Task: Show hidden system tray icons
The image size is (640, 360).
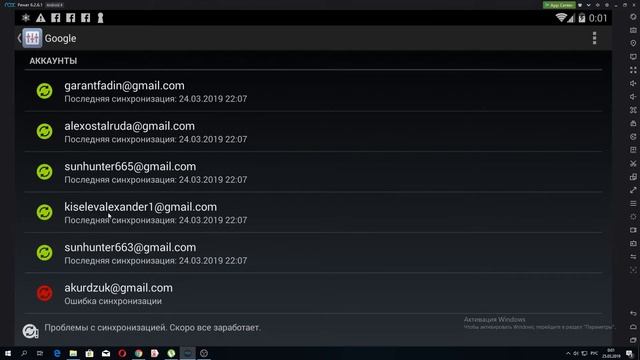Action: coord(568,353)
